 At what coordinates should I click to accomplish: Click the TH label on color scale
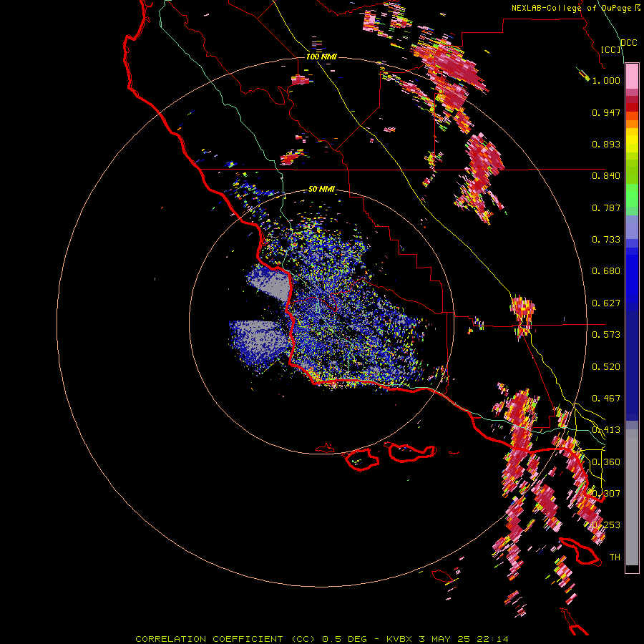[x=615, y=557]
